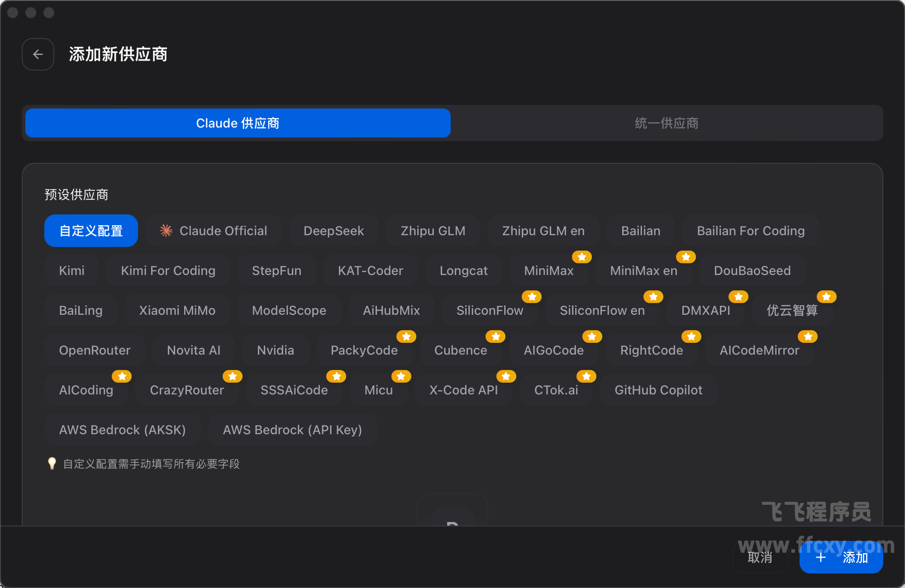The width and height of the screenshot is (905, 588).
Task: Select the GitHub Copilot provider
Action: pyautogui.click(x=658, y=389)
